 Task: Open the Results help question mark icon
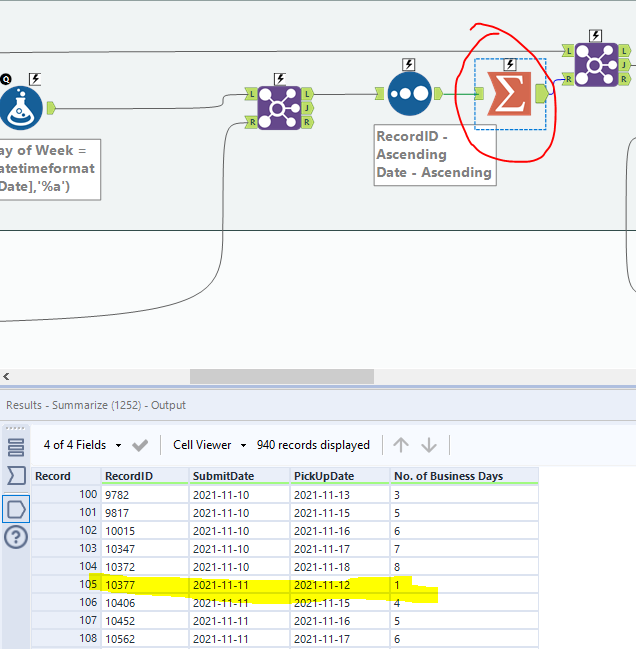pyautogui.click(x=16, y=538)
